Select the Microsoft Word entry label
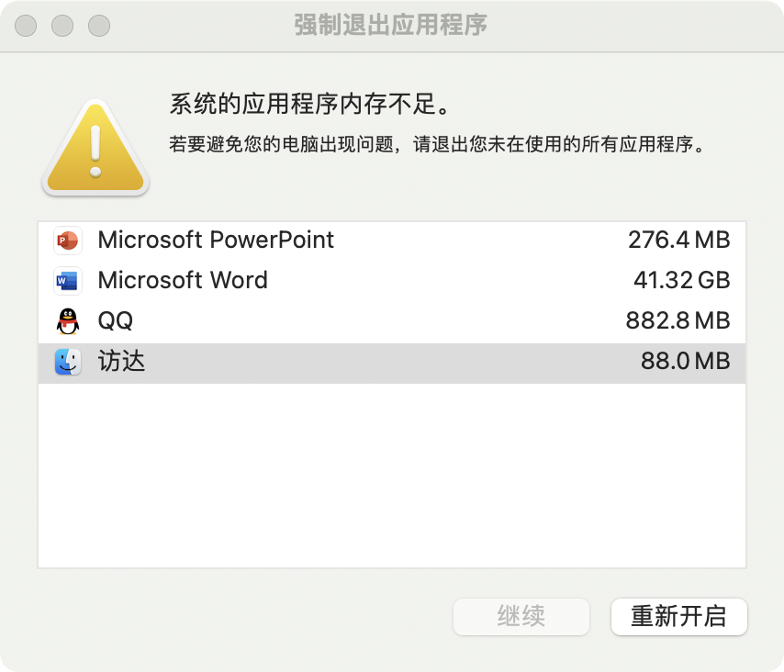This screenshot has width=784, height=672. click(183, 281)
